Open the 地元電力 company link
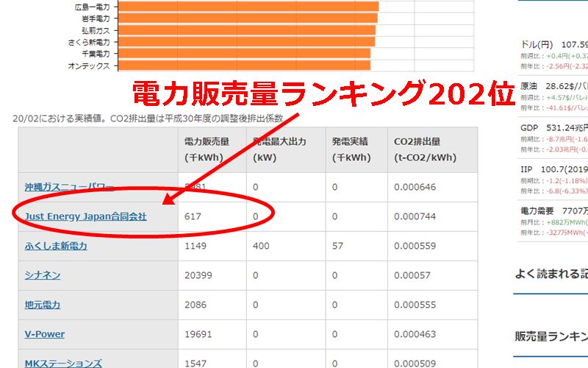 (x=43, y=305)
